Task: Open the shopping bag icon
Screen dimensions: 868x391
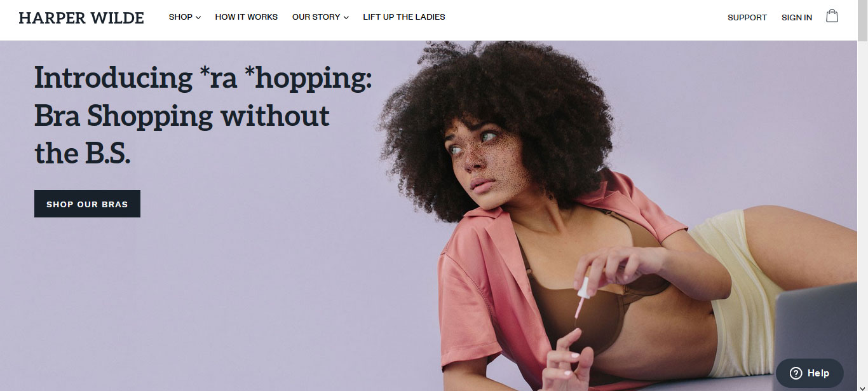Action: point(832,16)
